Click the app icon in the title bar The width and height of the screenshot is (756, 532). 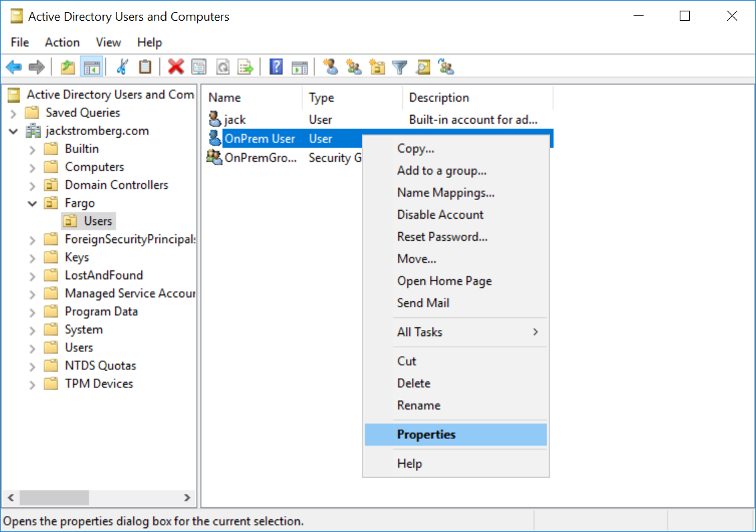(17, 17)
